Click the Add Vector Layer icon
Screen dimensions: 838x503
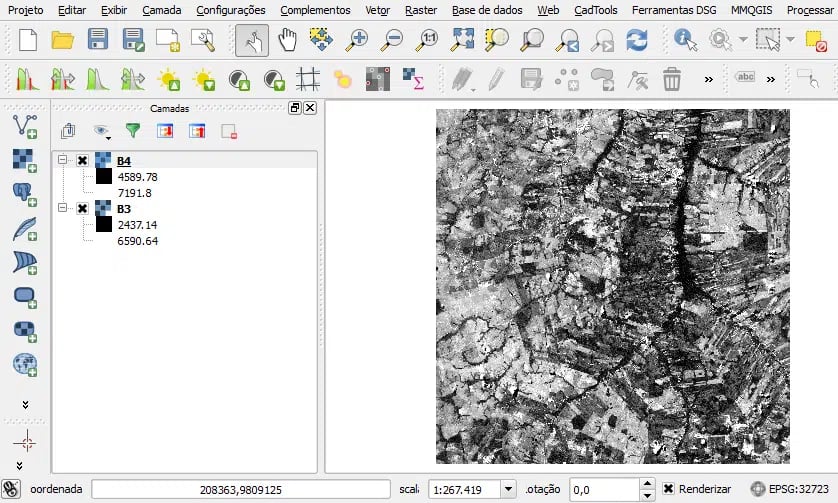click(x=25, y=126)
